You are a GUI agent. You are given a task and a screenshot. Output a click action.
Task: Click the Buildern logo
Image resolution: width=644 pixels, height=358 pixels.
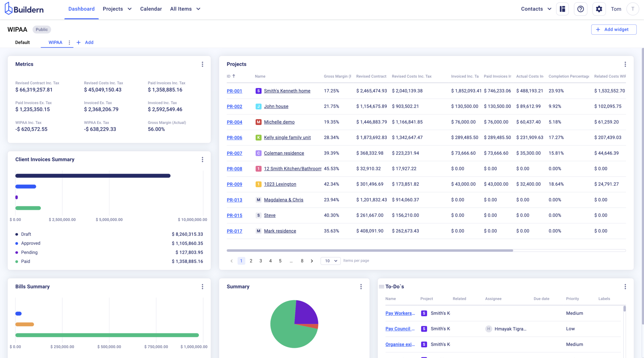coord(24,9)
